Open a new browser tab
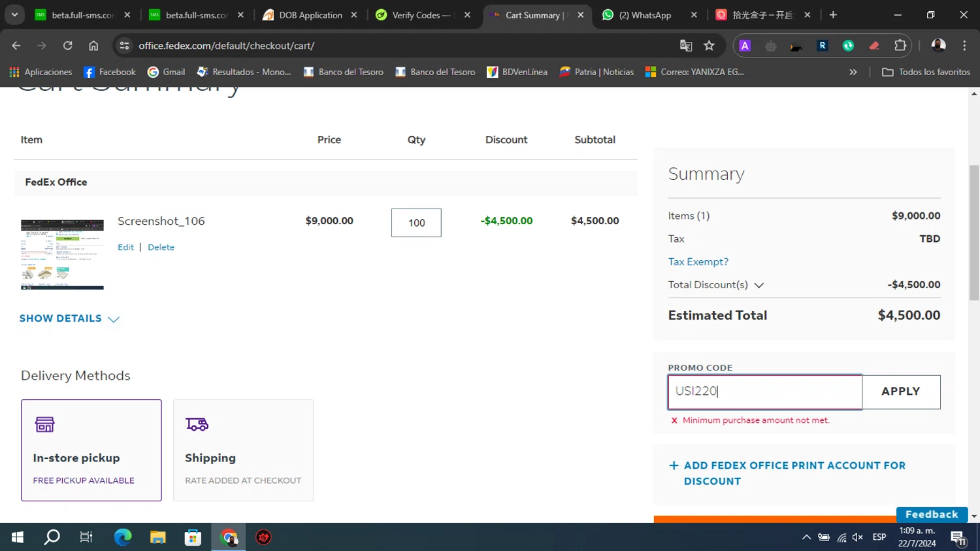Image resolution: width=980 pixels, height=551 pixels. click(833, 15)
